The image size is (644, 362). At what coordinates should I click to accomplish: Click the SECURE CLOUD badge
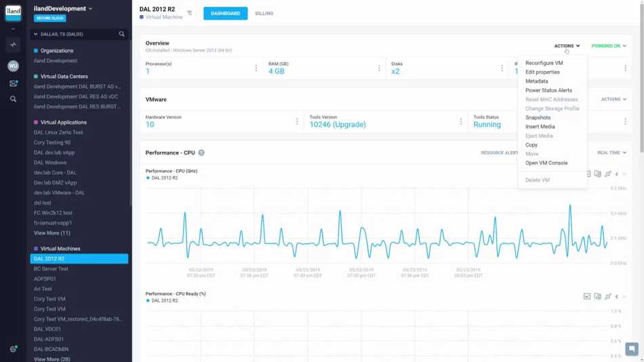point(49,18)
